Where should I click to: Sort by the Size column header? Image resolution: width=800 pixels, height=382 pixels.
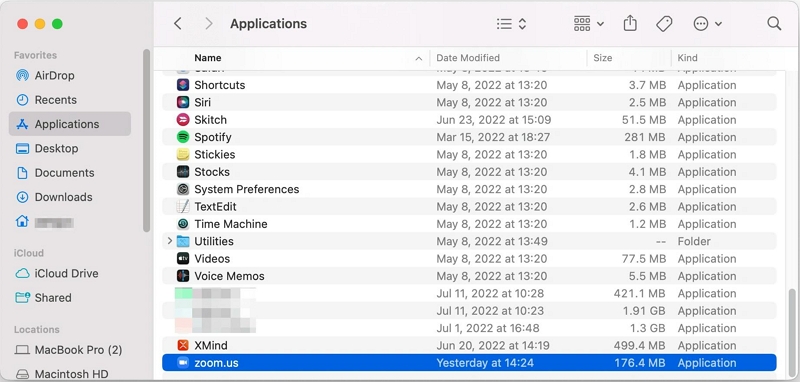603,58
